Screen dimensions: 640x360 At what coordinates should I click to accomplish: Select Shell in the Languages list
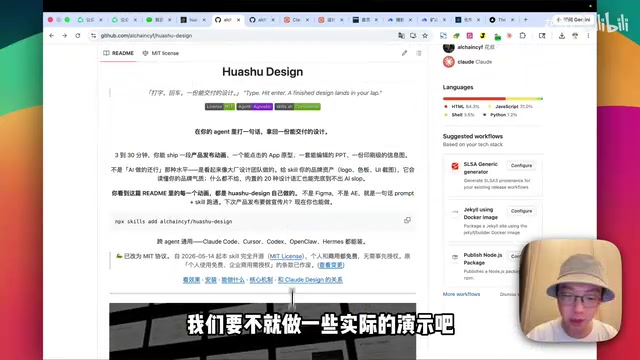[460, 115]
